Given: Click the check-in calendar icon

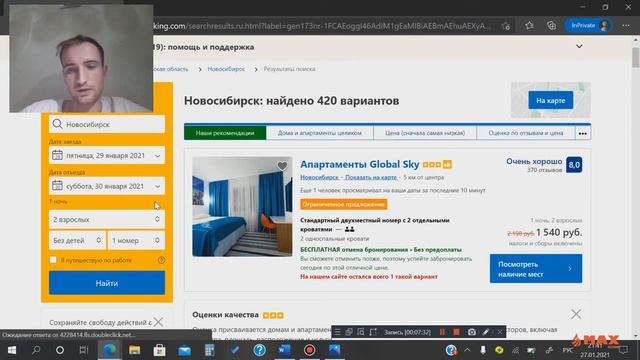Looking at the screenshot, I should (x=57, y=155).
